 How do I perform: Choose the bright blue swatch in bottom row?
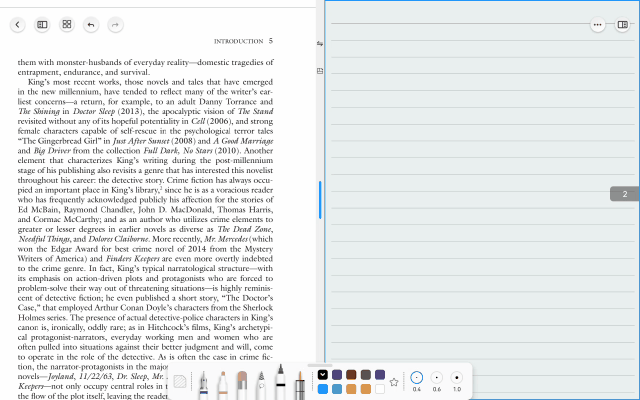[322, 389]
